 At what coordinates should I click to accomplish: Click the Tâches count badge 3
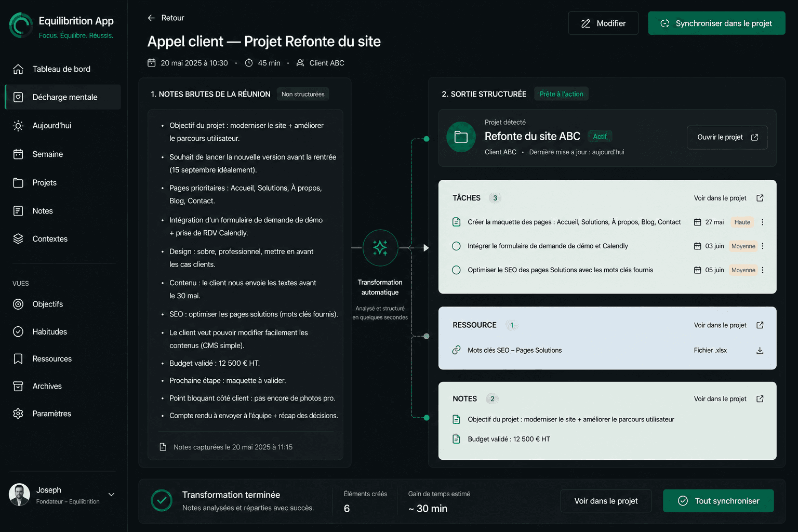click(495, 198)
